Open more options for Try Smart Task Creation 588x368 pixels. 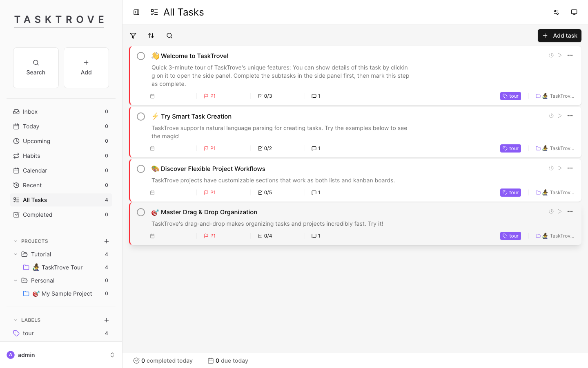pyautogui.click(x=570, y=116)
